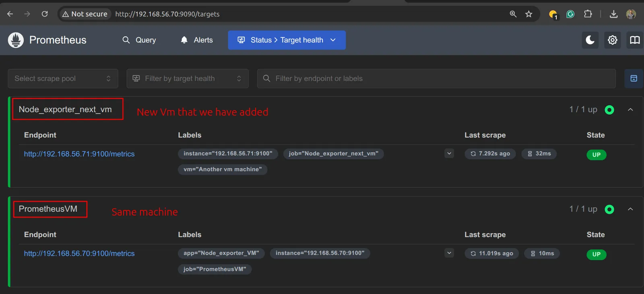Click the browser address bar URL
The image size is (644, 294).
tap(167, 14)
